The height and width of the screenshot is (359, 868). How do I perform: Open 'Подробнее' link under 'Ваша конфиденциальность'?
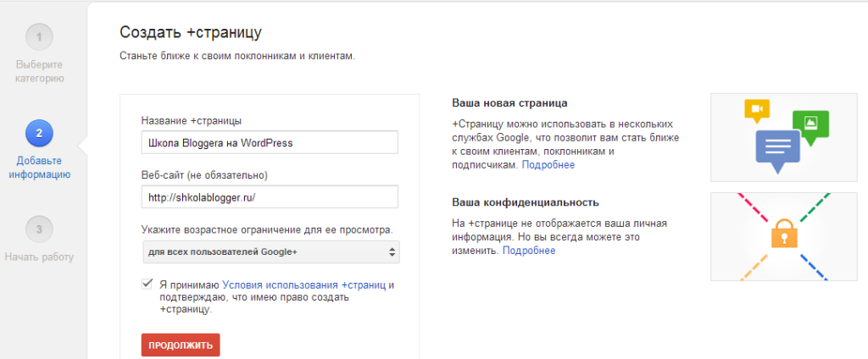pyautogui.click(x=529, y=251)
